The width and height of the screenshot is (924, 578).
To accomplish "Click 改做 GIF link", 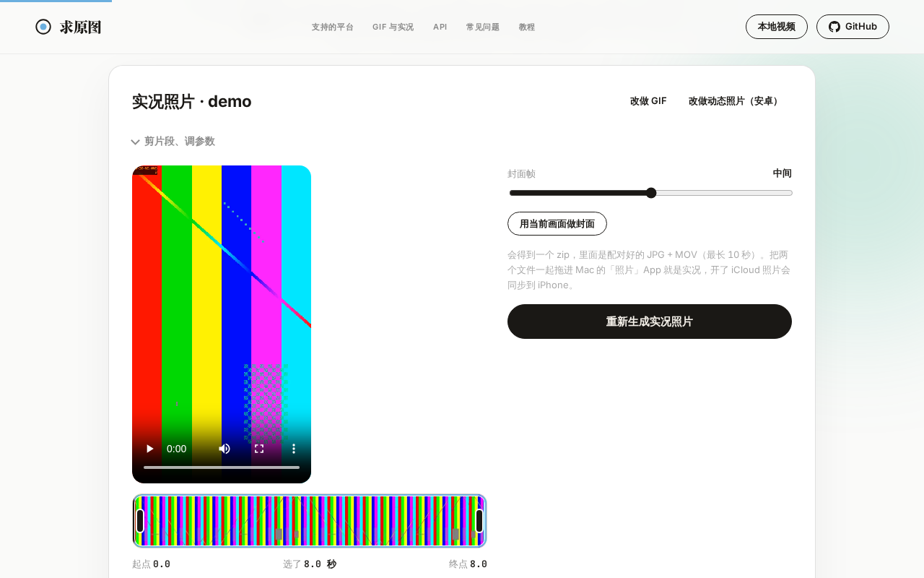I will tap(648, 101).
